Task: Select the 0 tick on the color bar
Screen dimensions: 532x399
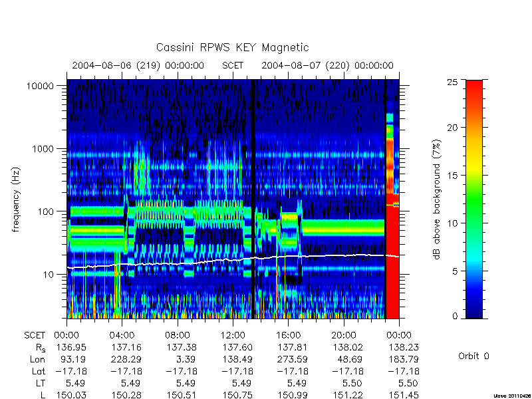Action: point(455,317)
